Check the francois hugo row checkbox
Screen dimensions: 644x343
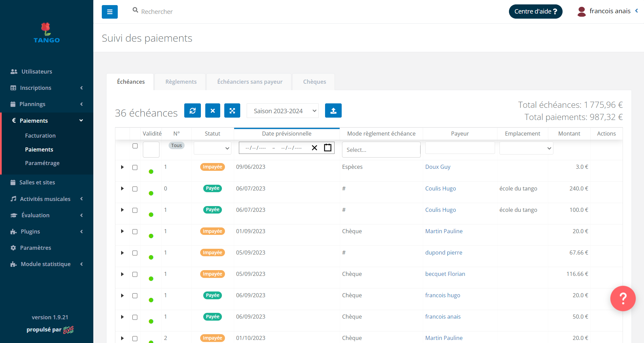[135, 296]
